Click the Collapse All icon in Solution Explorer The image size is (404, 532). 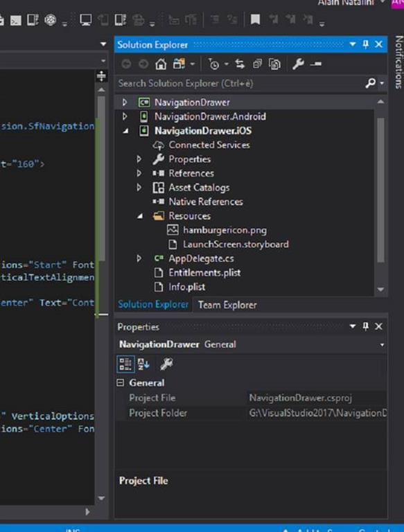pos(257,64)
